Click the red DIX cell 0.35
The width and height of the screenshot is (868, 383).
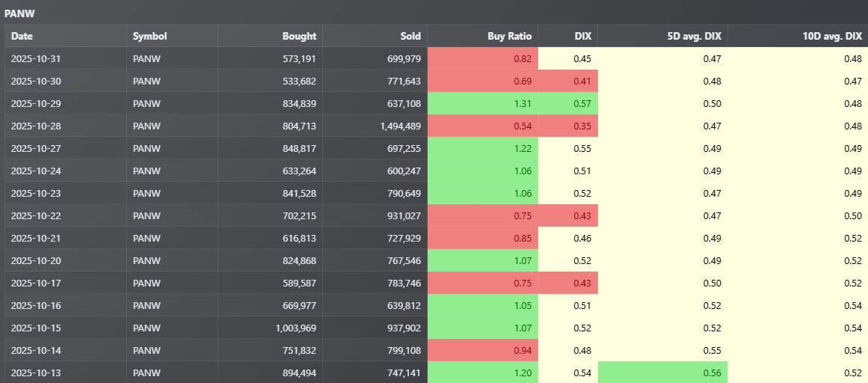[582, 126]
